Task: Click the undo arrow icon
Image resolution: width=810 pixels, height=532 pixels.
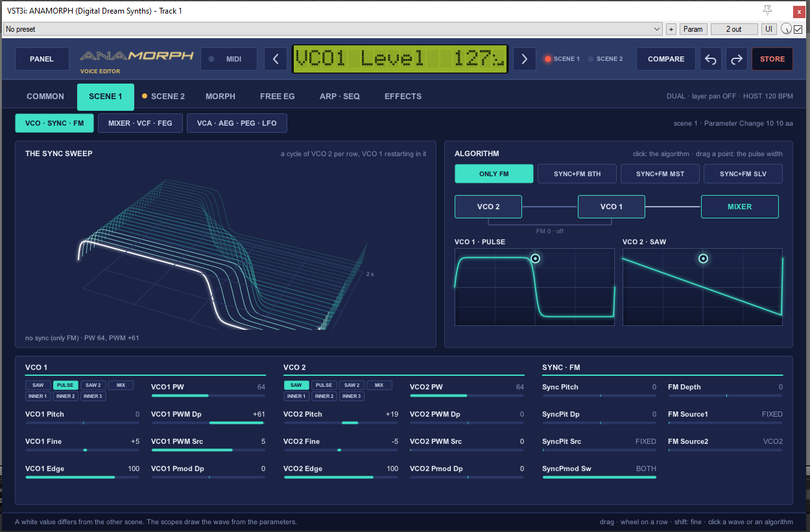Action: pyautogui.click(x=711, y=59)
